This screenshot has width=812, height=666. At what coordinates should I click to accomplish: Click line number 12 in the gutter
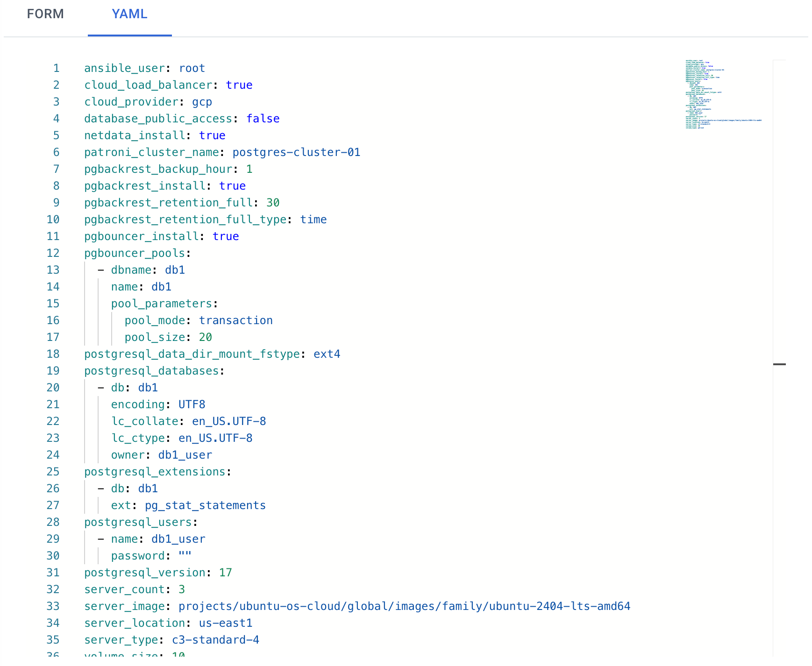pyautogui.click(x=53, y=253)
